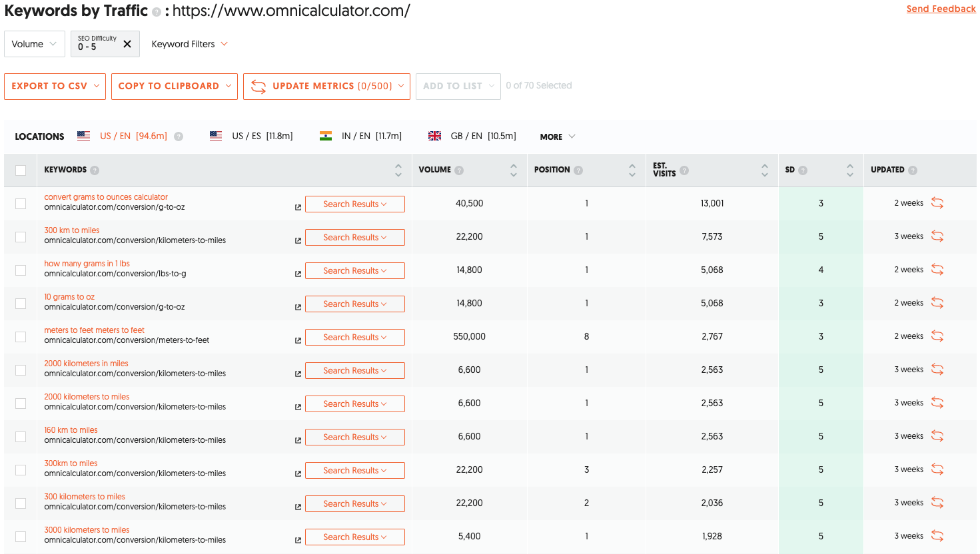The height and width of the screenshot is (554, 980).
Task: Sort table by Position column arrows
Action: point(632,170)
